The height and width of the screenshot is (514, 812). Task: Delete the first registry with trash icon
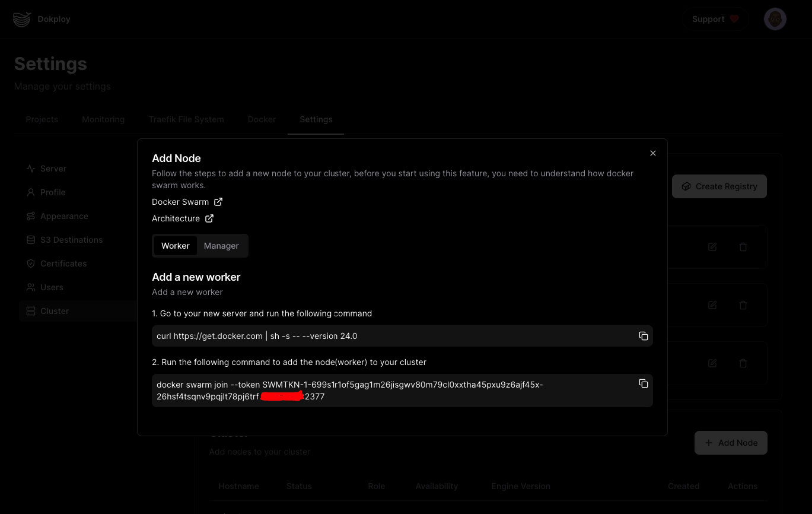pyautogui.click(x=743, y=247)
